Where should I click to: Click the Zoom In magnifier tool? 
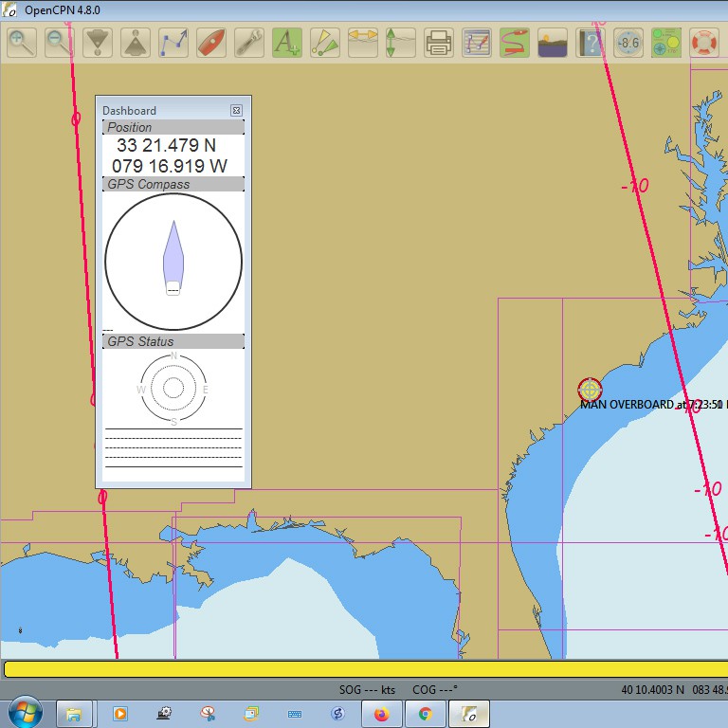tap(22, 43)
